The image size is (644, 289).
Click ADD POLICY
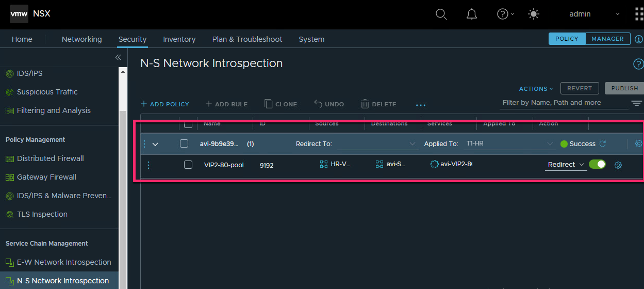(x=165, y=104)
